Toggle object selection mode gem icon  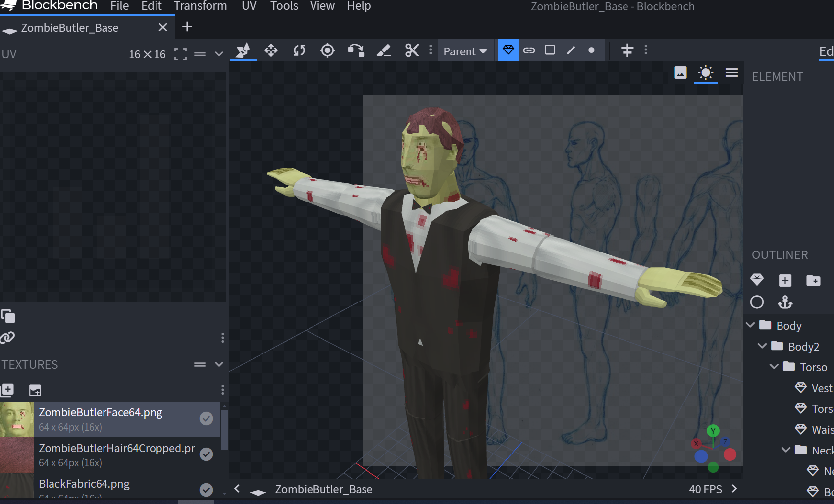pos(508,50)
